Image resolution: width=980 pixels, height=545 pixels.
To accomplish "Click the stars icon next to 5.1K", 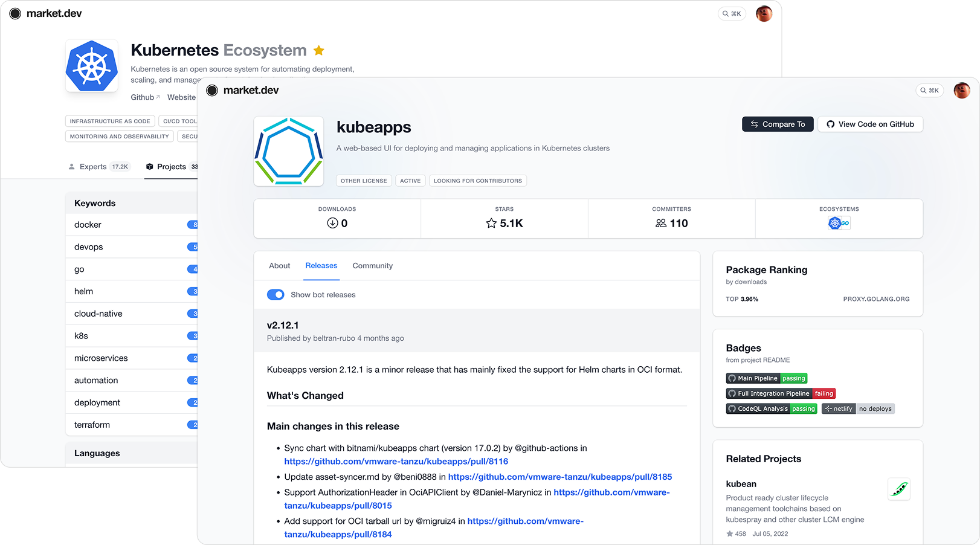I will 491,223.
